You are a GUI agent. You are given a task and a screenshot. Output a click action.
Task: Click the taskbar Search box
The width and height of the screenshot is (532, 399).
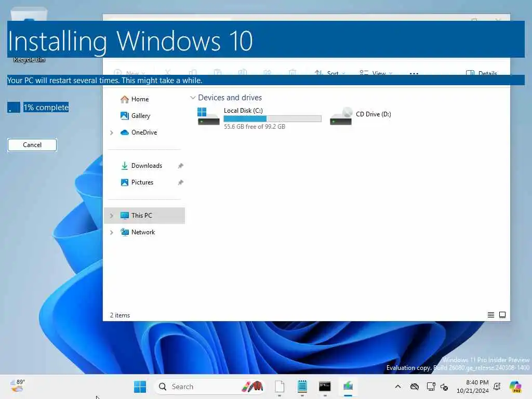point(210,387)
